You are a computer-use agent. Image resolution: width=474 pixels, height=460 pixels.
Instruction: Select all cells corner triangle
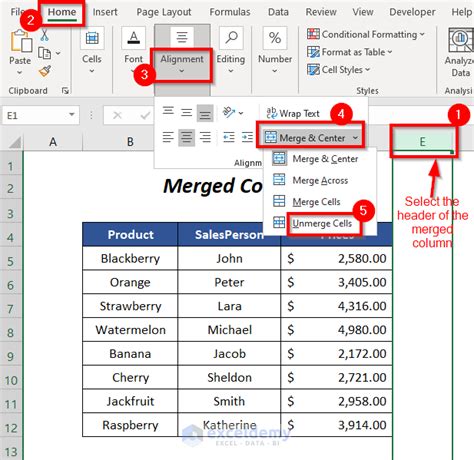15,142
